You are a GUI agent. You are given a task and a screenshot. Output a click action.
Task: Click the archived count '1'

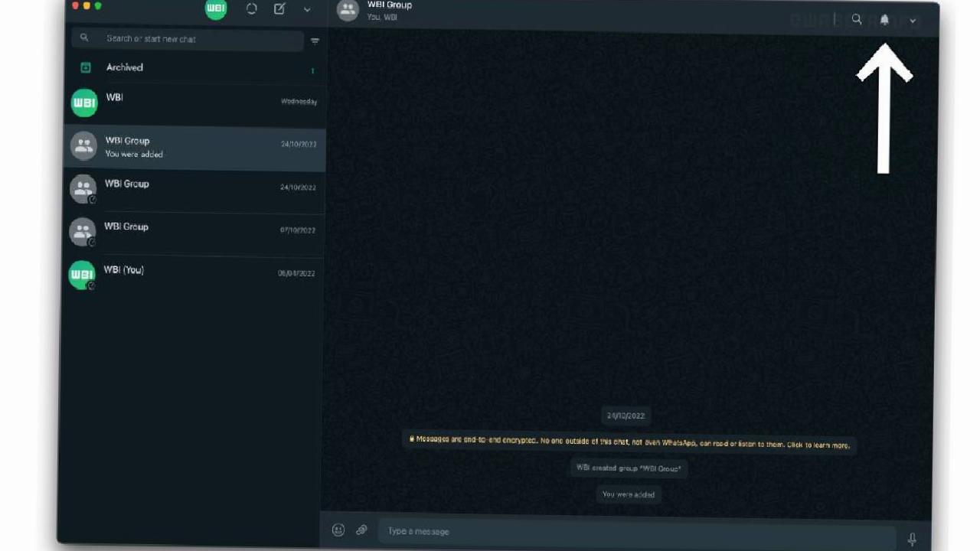click(x=312, y=71)
